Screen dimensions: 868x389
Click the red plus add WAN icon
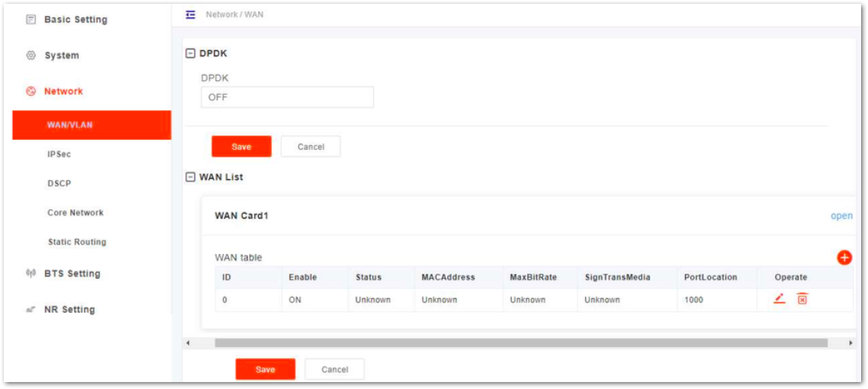click(844, 257)
